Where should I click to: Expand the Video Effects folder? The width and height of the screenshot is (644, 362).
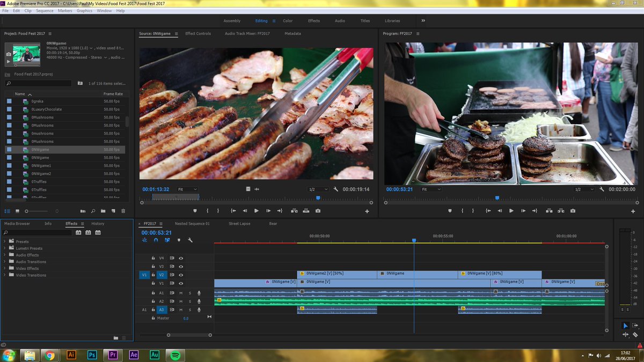(x=5, y=268)
